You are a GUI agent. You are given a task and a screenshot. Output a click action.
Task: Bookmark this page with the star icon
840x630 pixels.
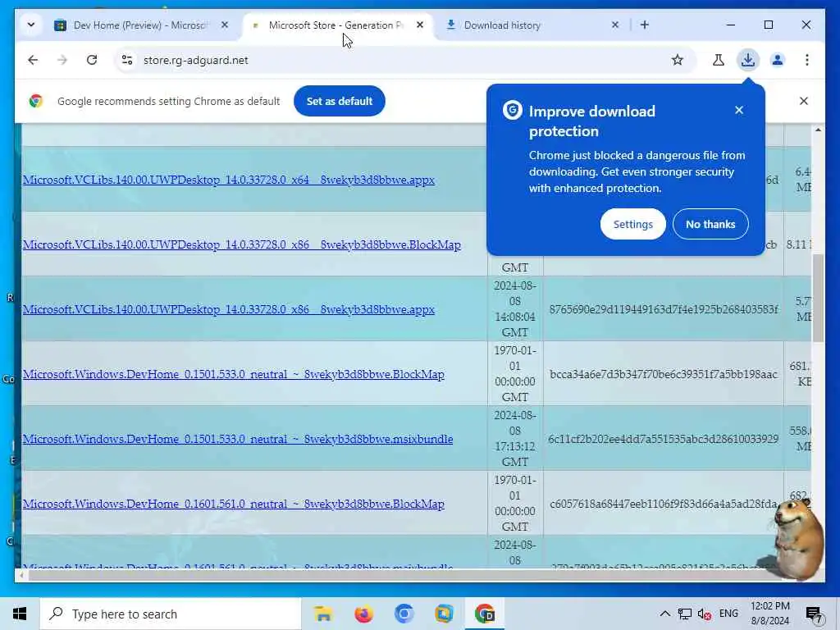[x=677, y=60]
